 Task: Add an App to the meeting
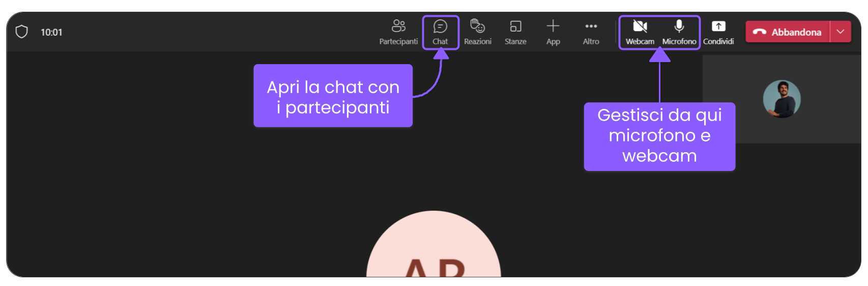[x=553, y=32]
